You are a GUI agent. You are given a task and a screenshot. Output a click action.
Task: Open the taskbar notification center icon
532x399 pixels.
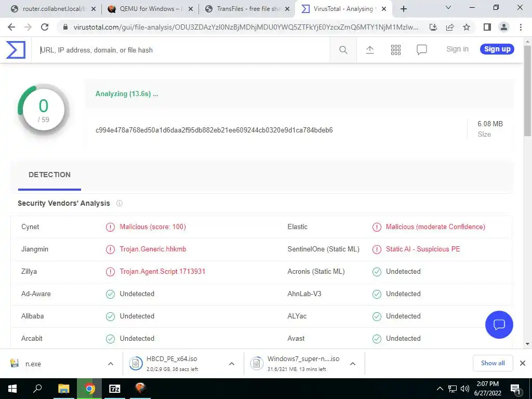pos(515,389)
